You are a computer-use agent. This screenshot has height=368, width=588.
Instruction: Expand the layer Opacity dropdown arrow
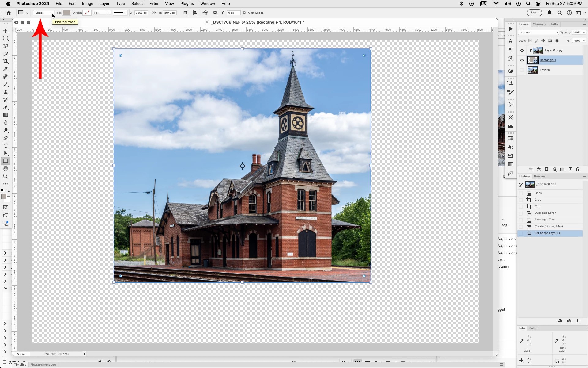click(584, 33)
